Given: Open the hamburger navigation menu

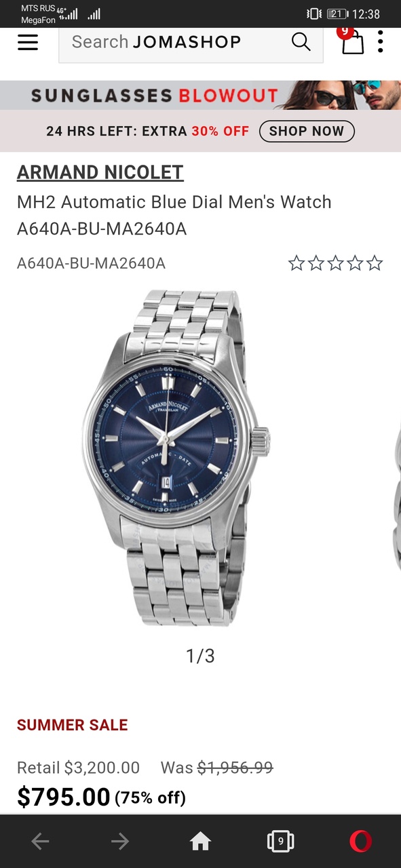Looking at the screenshot, I should tap(28, 42).
